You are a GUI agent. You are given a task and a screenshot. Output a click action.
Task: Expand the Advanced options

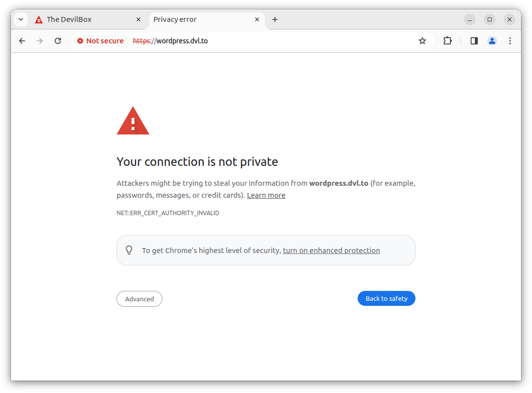click(139, 299)
